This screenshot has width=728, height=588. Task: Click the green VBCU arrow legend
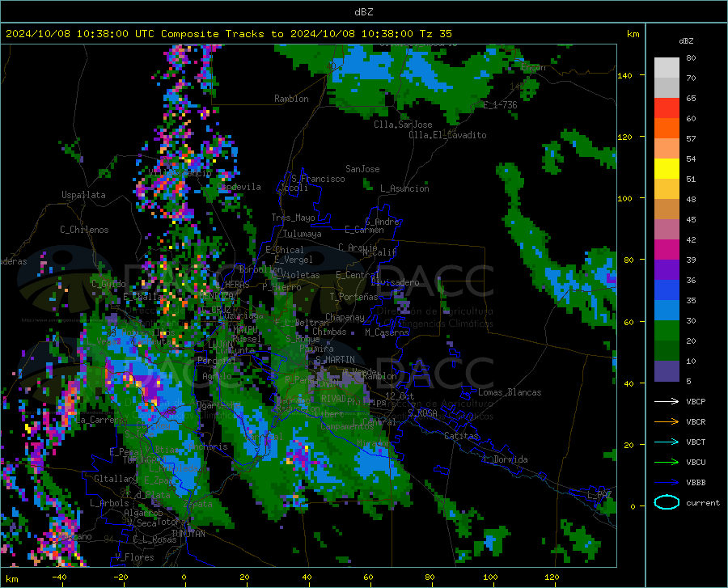667,463
